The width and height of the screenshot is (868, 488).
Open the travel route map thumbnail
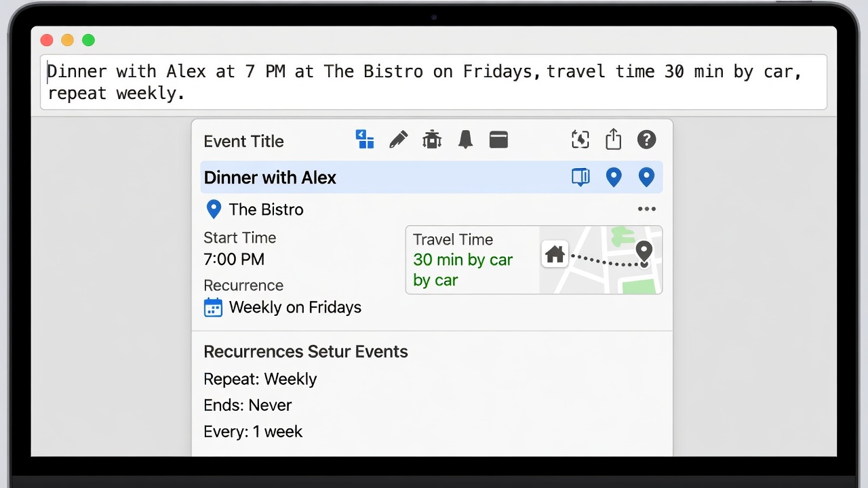pyautogui.click(x=600, y=260)
